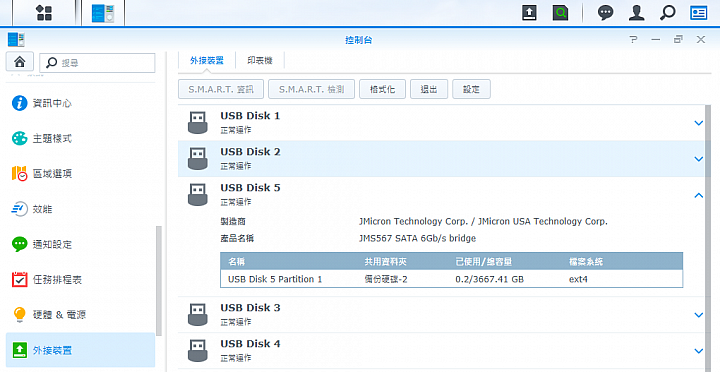Collapse USB Disk 5 details
Image resolution: width=720 pixels, height=372 pixels.
(698, 195)
